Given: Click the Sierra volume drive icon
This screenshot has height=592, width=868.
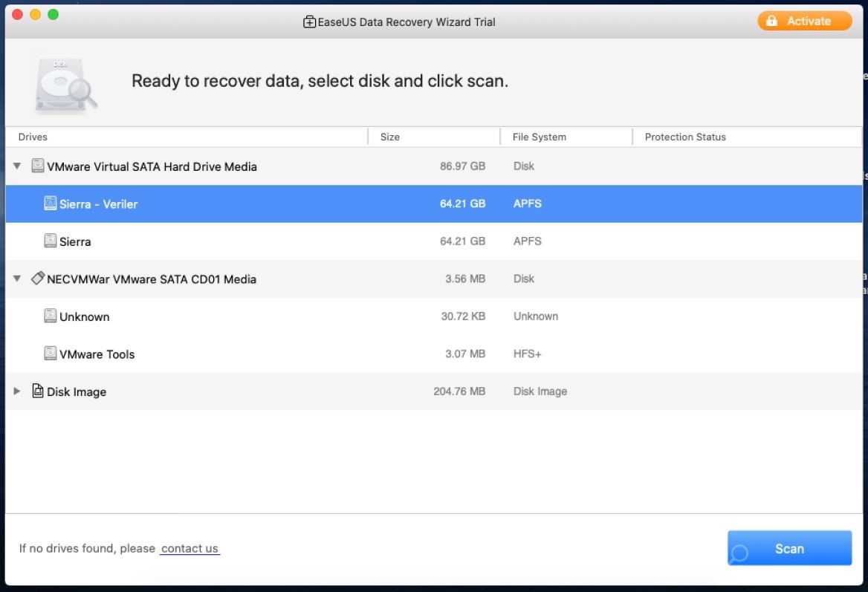Looking at the screenshot, I should [x=51, y=241].
